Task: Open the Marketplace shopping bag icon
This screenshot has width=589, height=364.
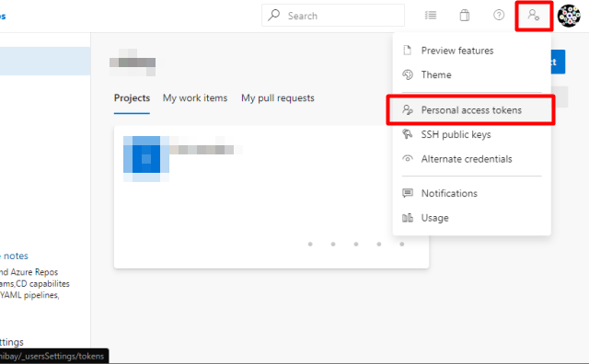Action: (465, 16)
